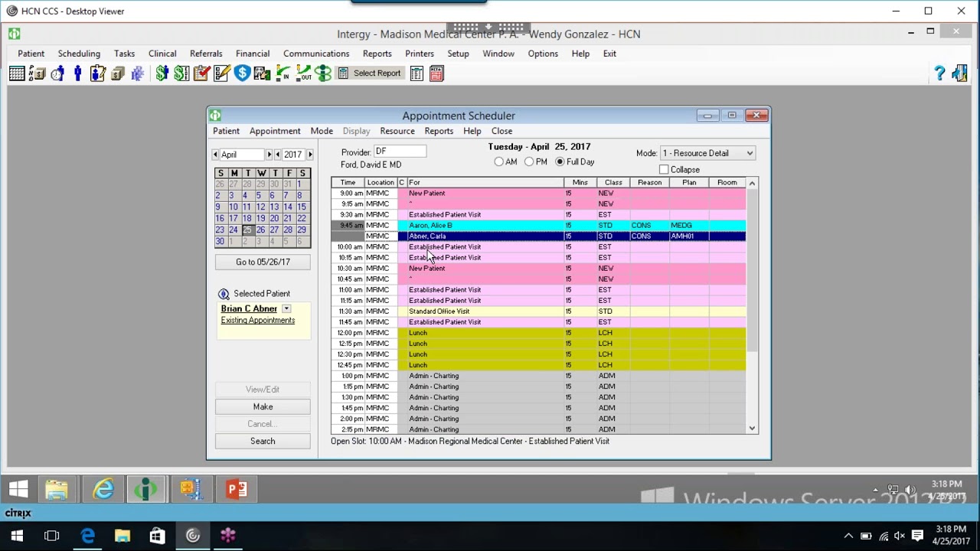Click the checklist with pencil toolbar icon
980x551 pixels.
pos(222,73)
